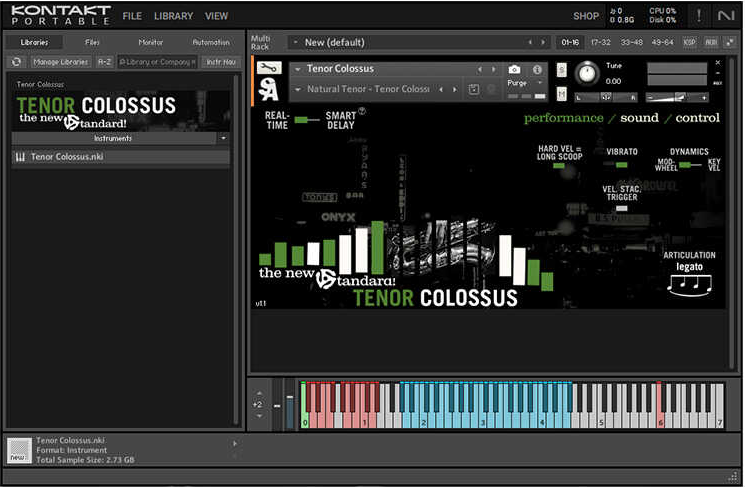
Task: Open the Tenor Colossus instrument name dropdown
Action: click(x=298, y=69)
